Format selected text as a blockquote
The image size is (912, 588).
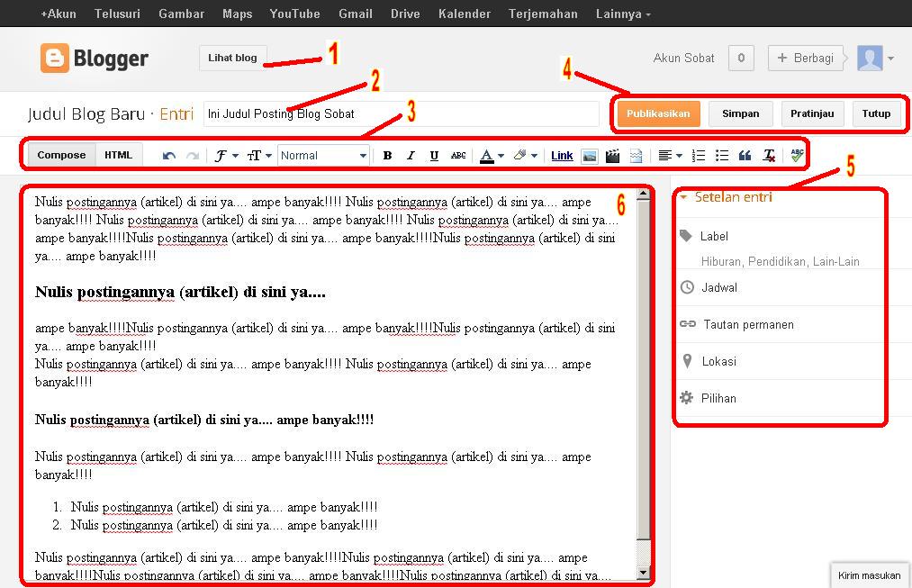745,155
